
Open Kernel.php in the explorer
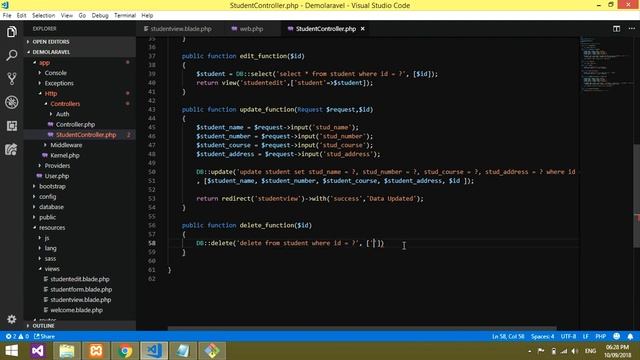coord(79,155)
